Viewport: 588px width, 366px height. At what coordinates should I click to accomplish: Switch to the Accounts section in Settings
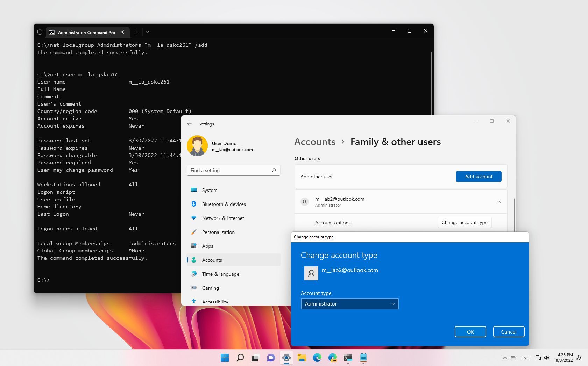point(212,260)
